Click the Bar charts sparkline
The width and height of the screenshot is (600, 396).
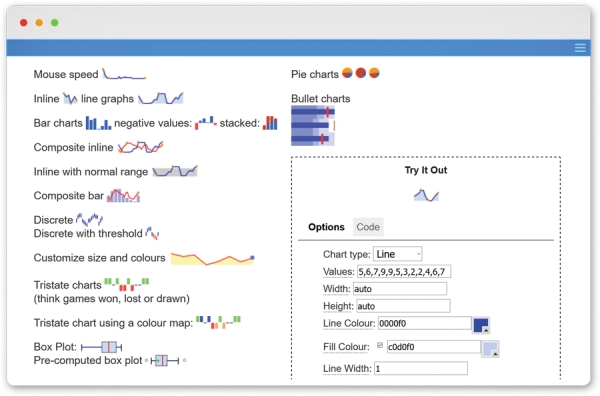[x=98, y=123]
